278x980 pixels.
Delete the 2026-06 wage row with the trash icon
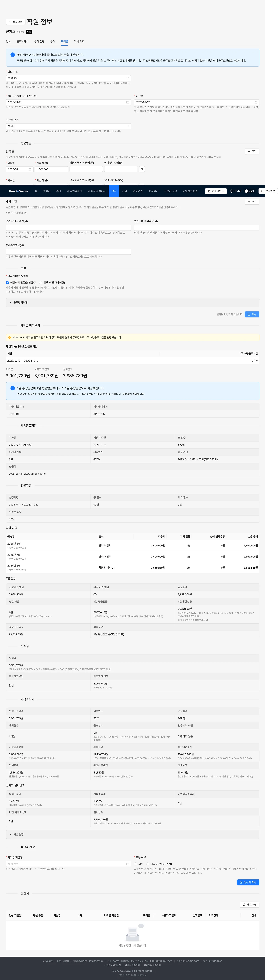pos(142,169)
